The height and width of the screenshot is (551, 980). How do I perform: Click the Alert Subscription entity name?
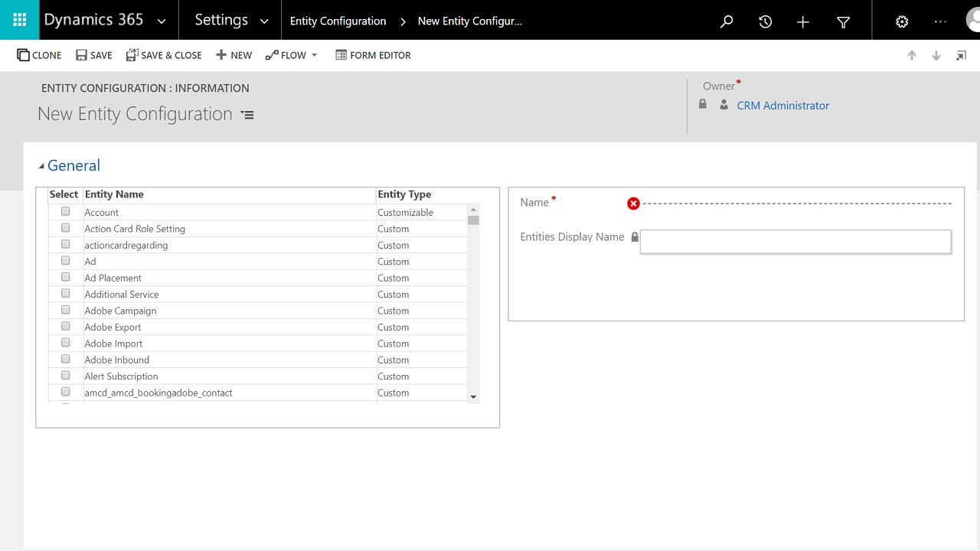point(121,377)
